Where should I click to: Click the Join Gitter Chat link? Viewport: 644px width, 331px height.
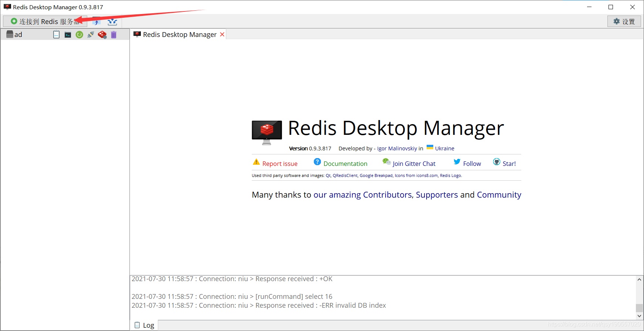[x=414, y=164]
